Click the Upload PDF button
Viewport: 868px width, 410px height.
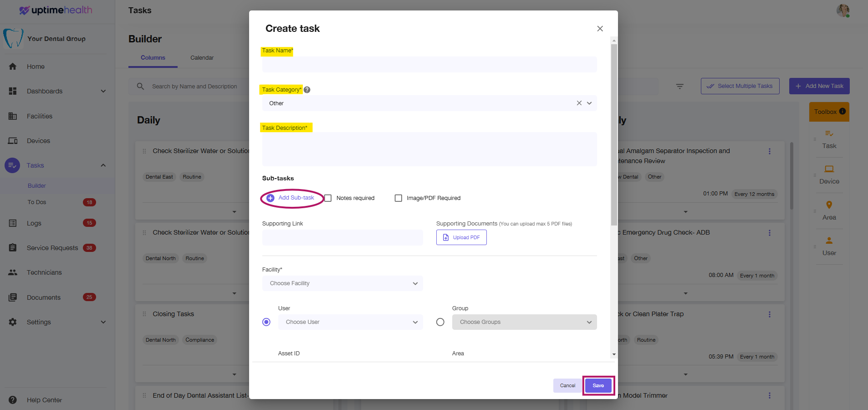pos(461,237)
